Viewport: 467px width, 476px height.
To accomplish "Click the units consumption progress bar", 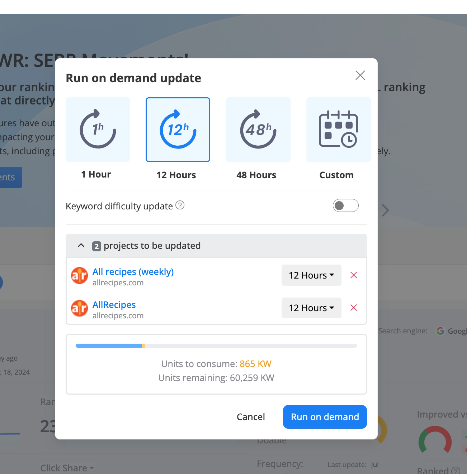I will pos(216,346).
